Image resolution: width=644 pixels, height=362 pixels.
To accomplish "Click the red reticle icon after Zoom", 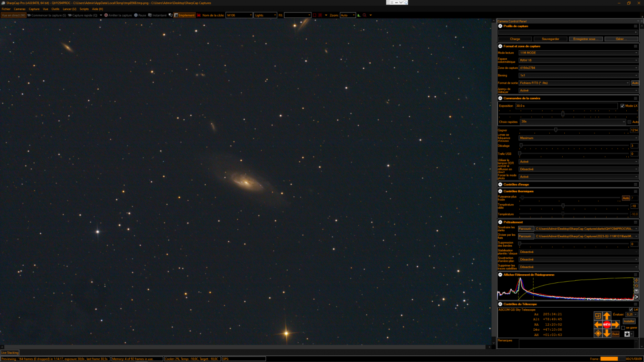I will click(x=365, y=15).
